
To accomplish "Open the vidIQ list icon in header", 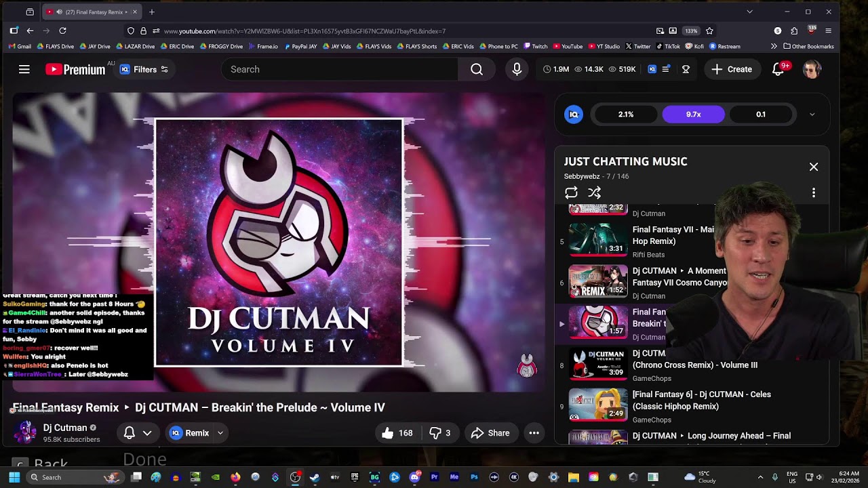I will click(x=666, y=69).
